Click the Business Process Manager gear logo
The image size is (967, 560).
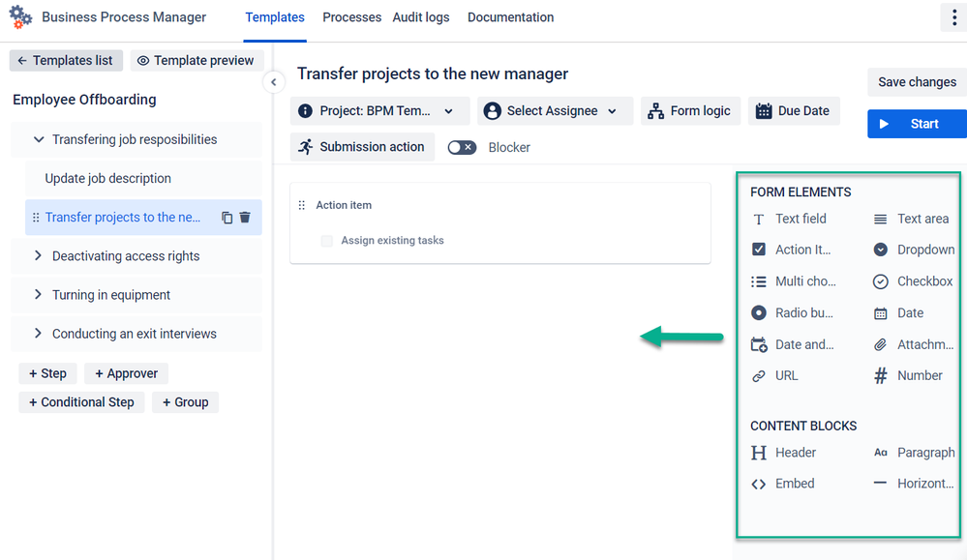point(20,16)
